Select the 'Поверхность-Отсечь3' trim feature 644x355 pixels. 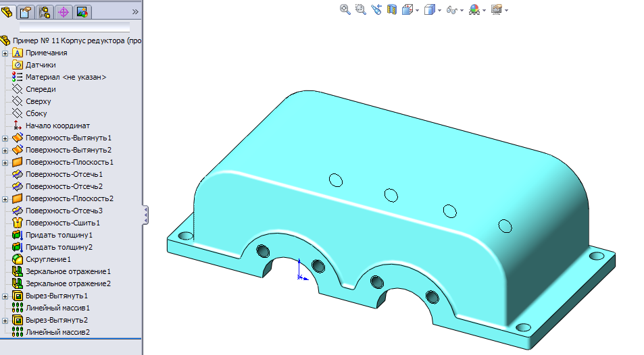pos(64,211)
